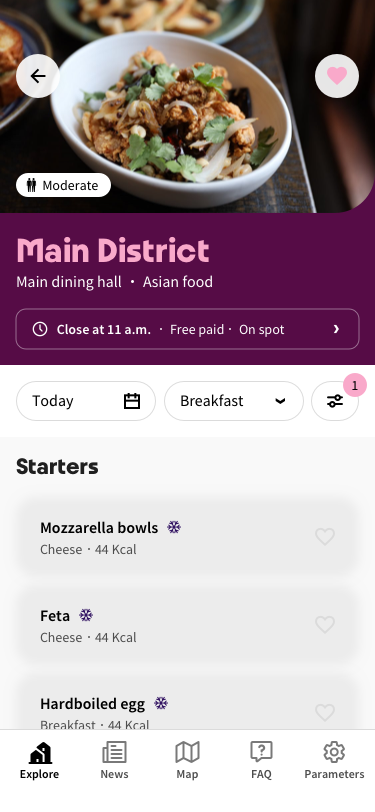This screenshot has width=375, height=812.
Task: Open the Today date picker
Action: coord(86,401)
